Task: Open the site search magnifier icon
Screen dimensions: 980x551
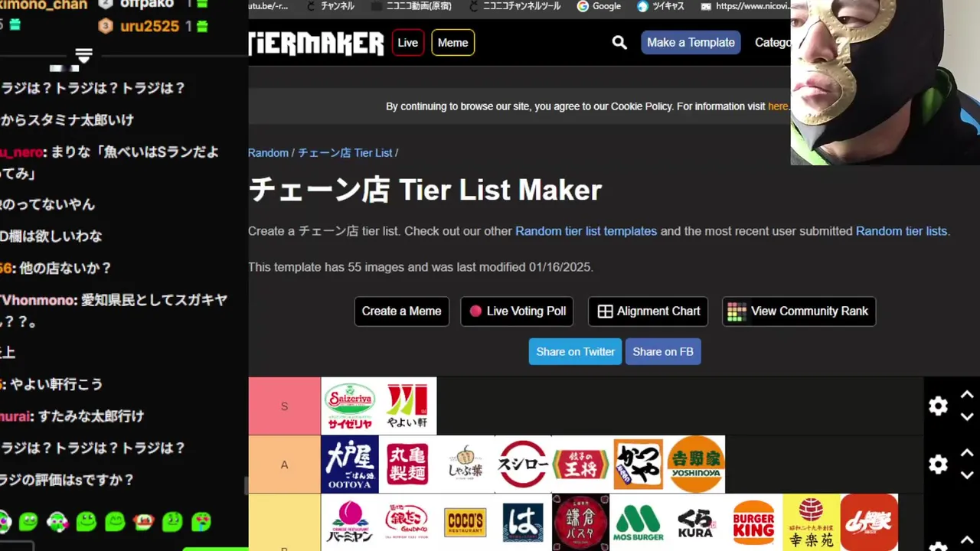Action: click(619, 43)
